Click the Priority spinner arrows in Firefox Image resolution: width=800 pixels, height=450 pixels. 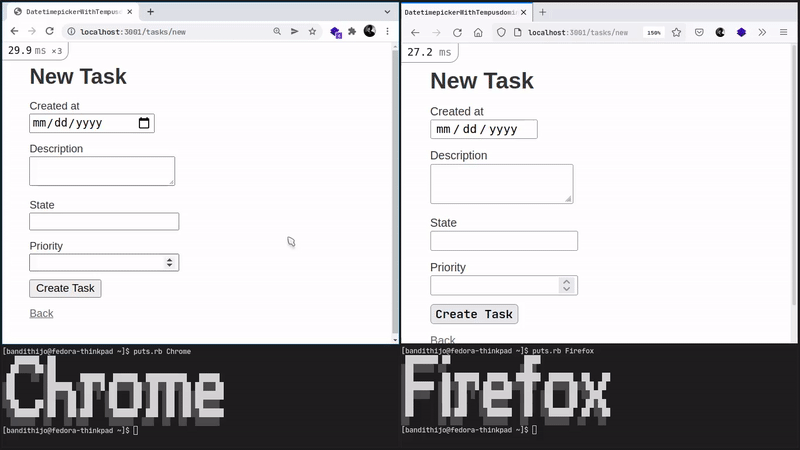567,285
